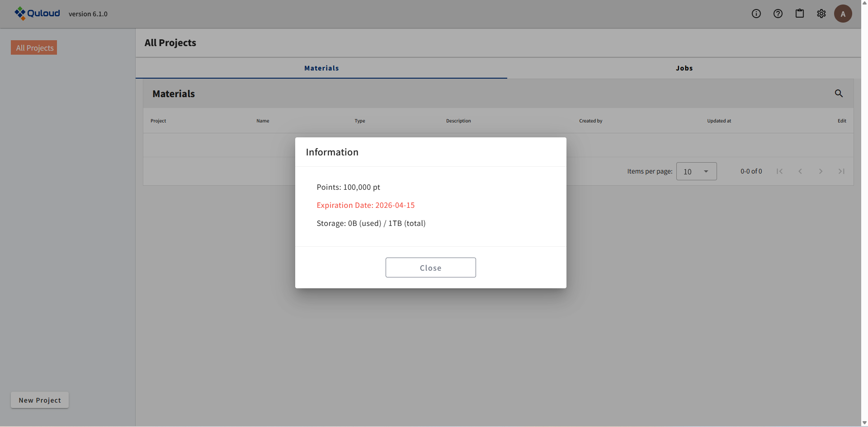
Task: Switch to the Materials tab
Action: pos(321,68)
